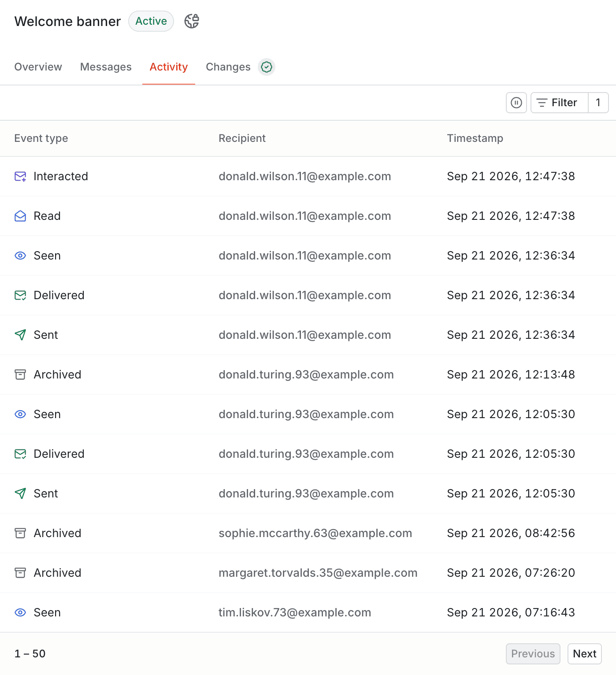Click timestamp Sep 21 2026, 07:26:20

point(511,573)
